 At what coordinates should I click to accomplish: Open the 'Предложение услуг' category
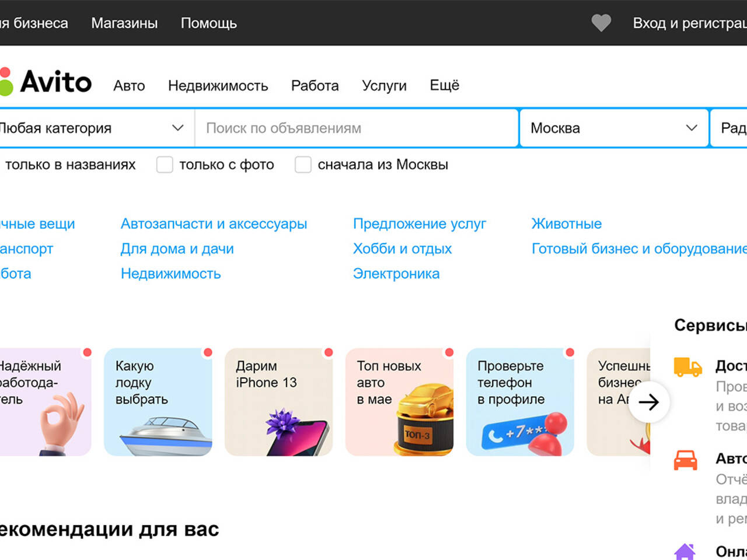(x=420, y=223)
